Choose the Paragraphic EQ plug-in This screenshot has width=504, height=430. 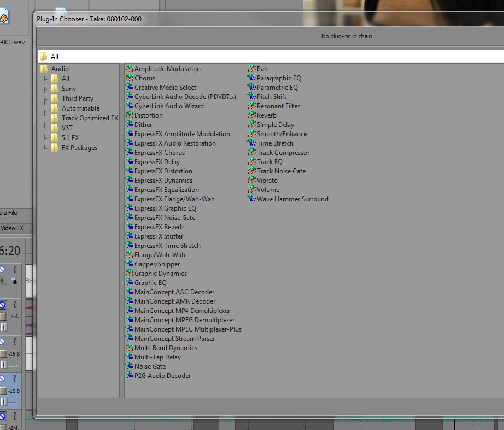click(278, 78)
